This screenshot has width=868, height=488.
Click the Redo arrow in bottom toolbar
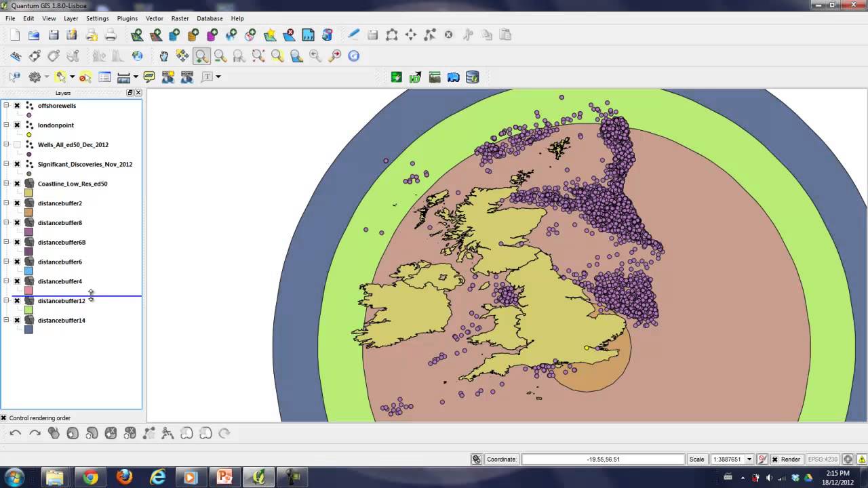click(35, 433)
